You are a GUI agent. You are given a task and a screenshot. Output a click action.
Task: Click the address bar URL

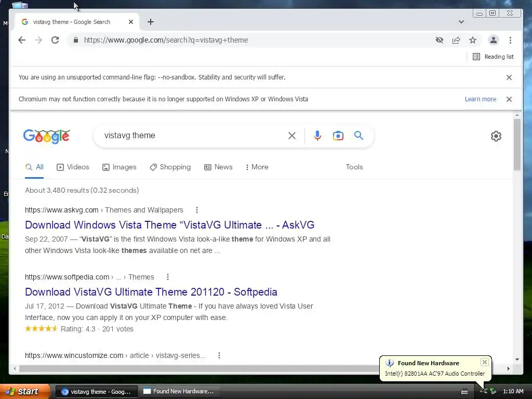(166, 40)
